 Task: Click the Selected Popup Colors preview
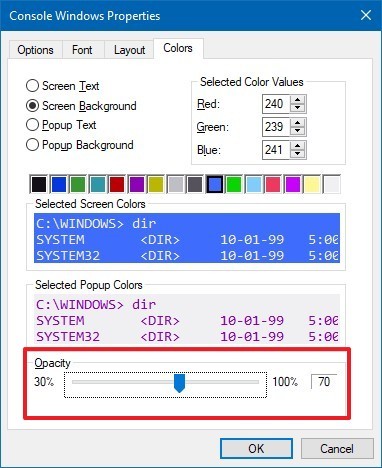click(187, 319)
